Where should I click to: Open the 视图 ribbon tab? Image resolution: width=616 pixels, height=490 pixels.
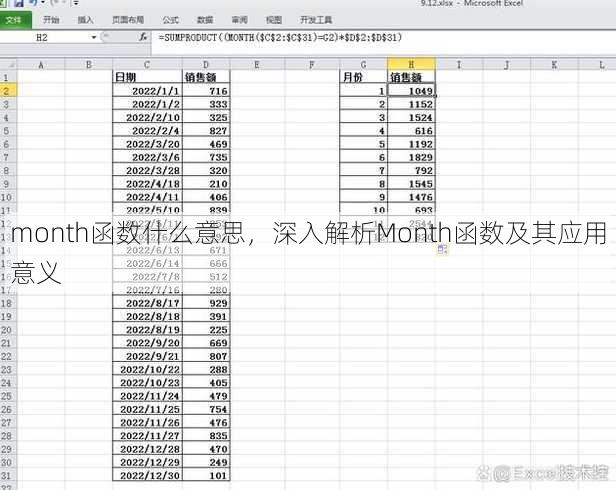coord(273,20)
